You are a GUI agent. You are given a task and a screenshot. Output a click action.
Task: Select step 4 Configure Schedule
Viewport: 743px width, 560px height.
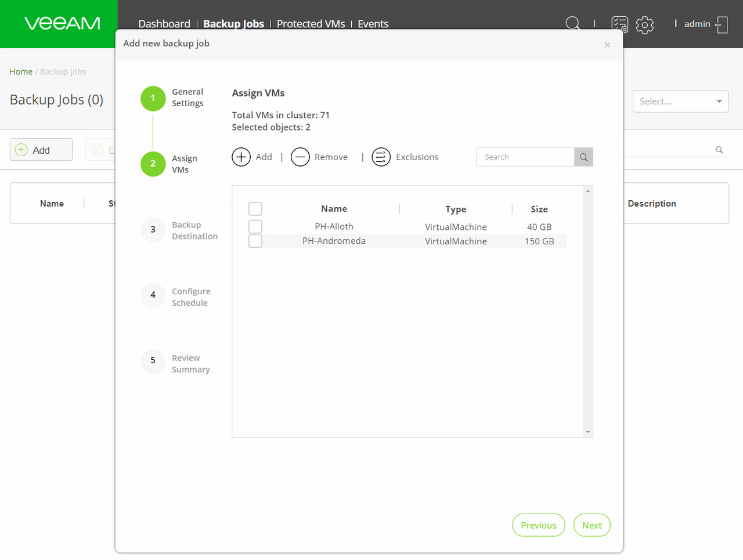pyautogui.click(x=153, y=295)
